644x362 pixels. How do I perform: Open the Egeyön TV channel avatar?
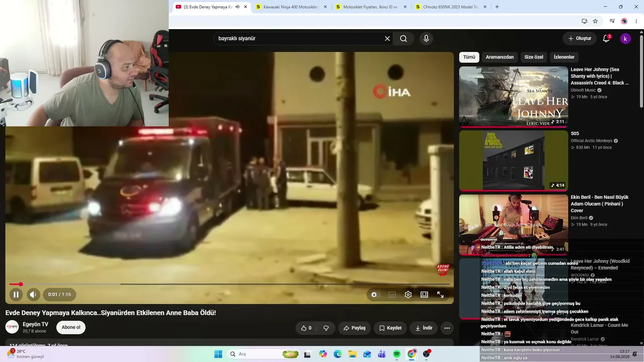point(12,327)
